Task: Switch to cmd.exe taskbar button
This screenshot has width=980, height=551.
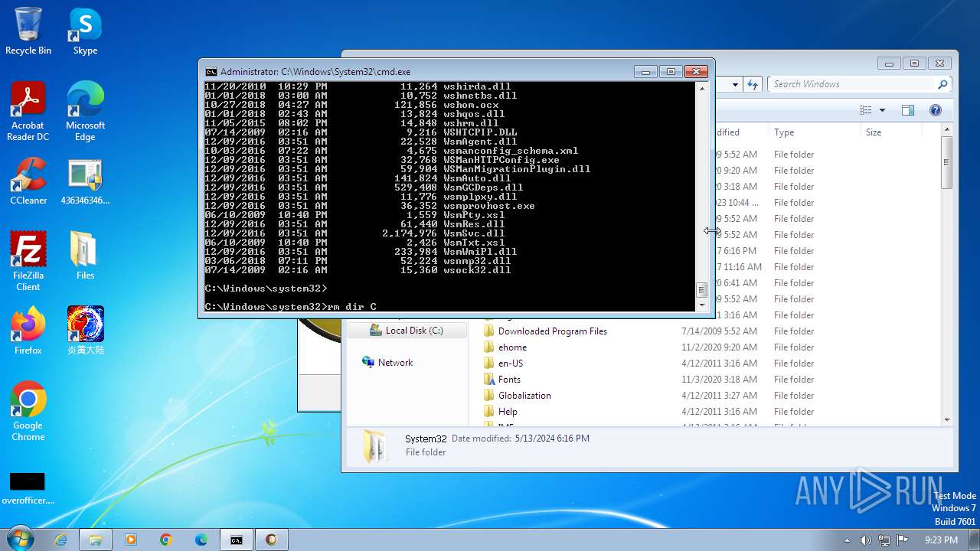Action: (x=237, y=540)
